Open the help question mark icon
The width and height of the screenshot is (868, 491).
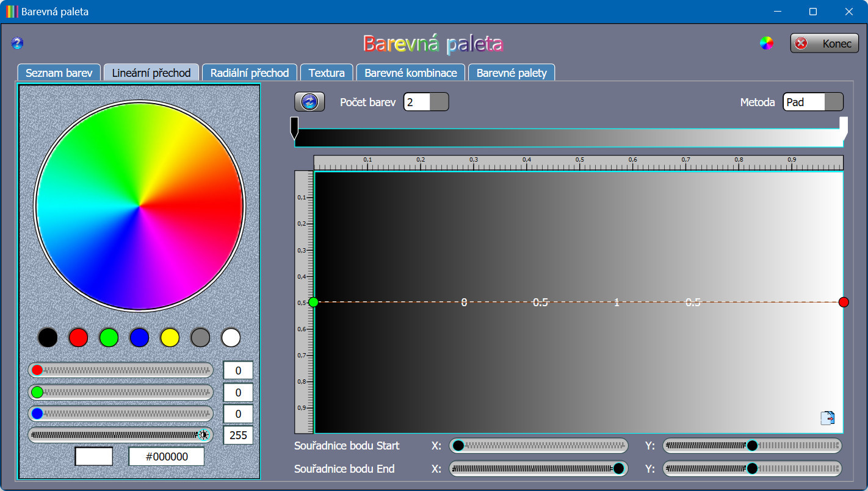tap(17, 43)
